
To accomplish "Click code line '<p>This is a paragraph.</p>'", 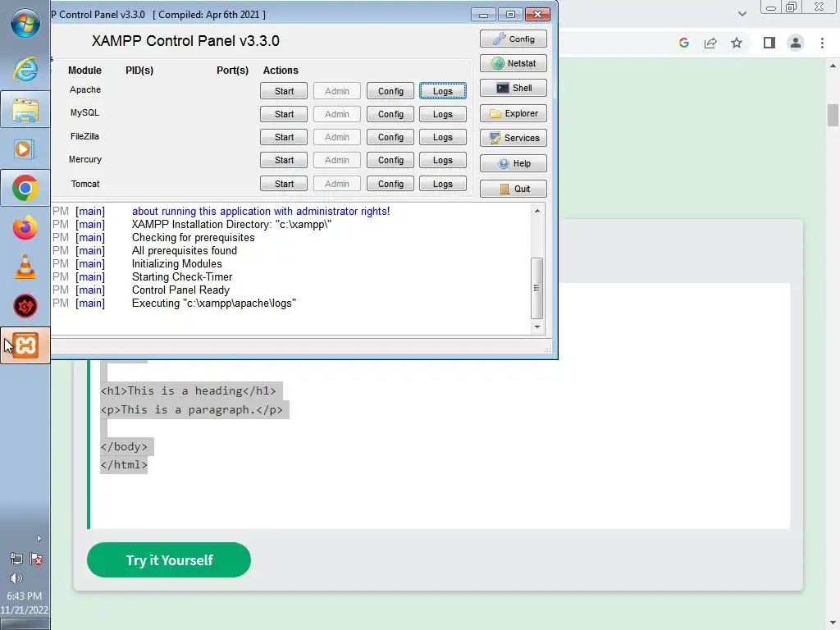I will [191, 410].
